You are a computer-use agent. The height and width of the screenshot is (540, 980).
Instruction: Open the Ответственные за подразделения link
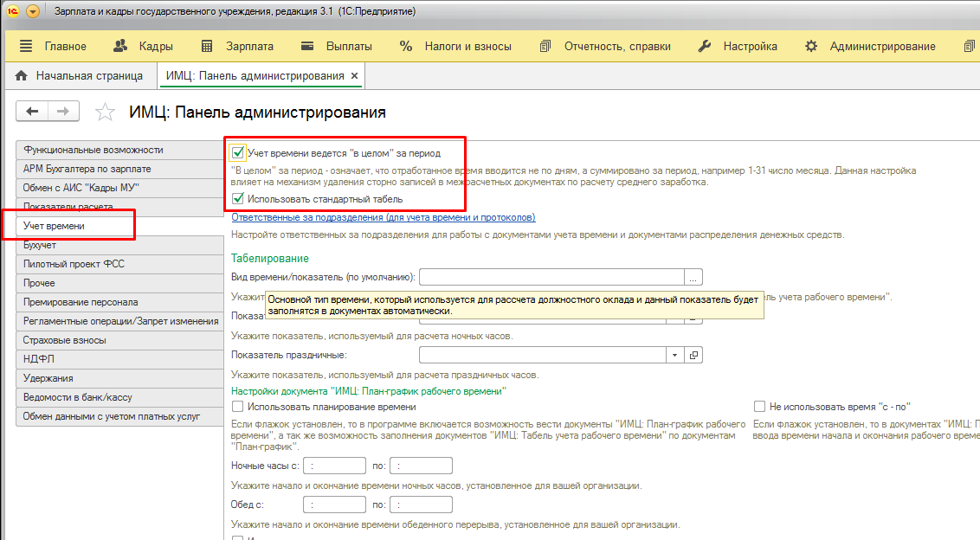tap(384, 217)
